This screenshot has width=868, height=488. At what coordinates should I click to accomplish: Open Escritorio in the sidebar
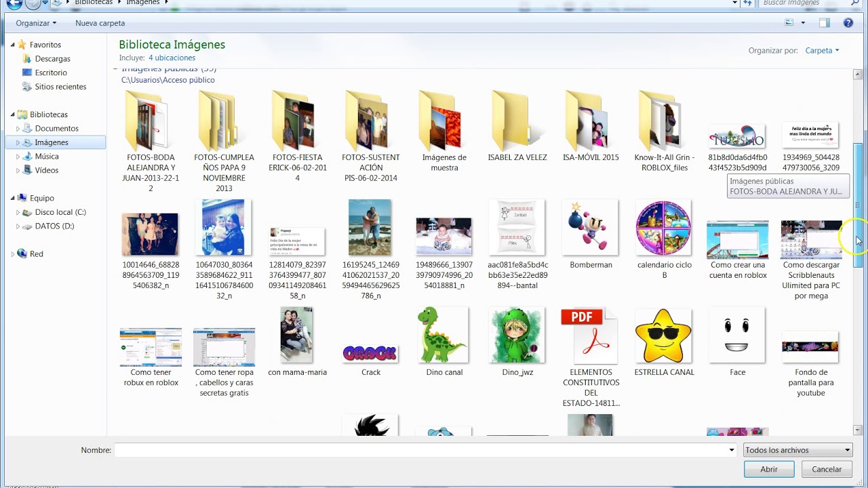coord(51,73)
